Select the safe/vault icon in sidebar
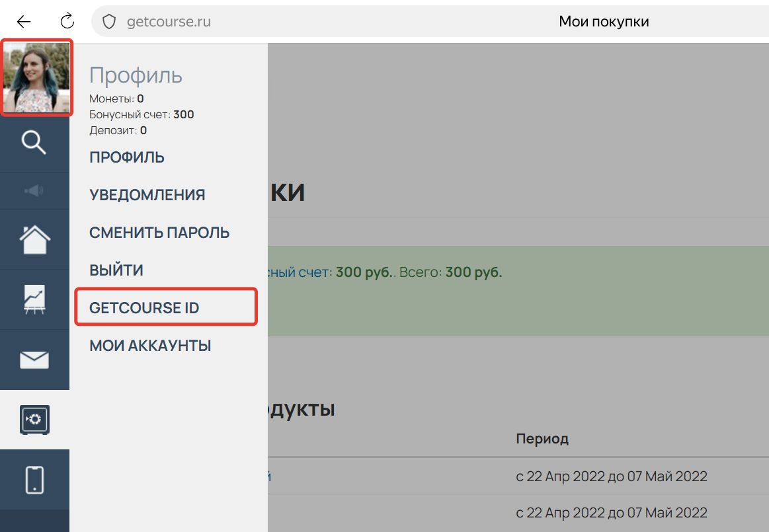This screenshot has width=769, height=532. 34,420
